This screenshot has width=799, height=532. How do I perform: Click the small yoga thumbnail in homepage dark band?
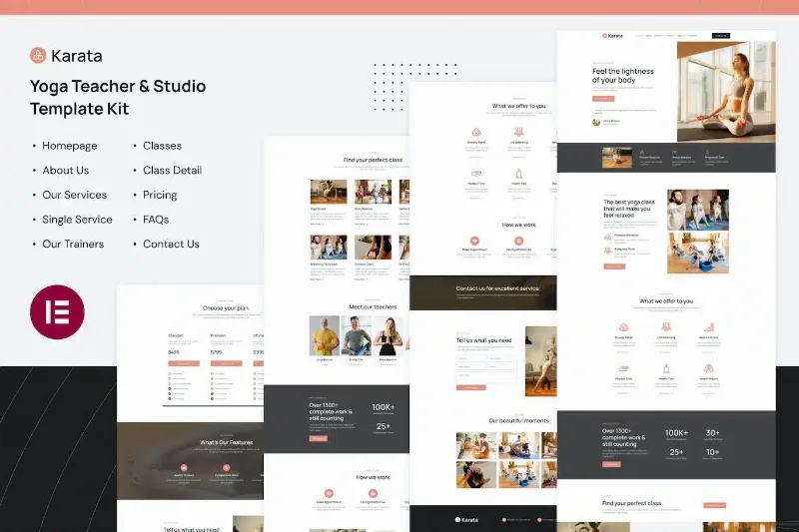(617, 158)
